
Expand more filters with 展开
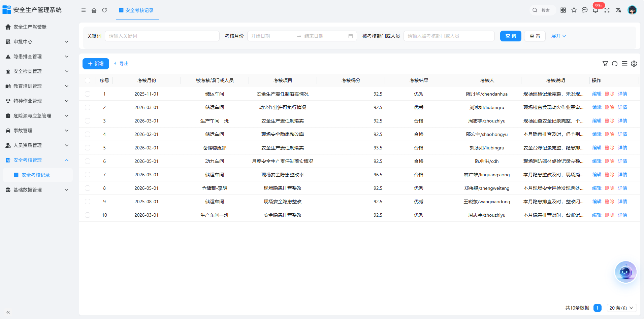click(x=558, y=36)
